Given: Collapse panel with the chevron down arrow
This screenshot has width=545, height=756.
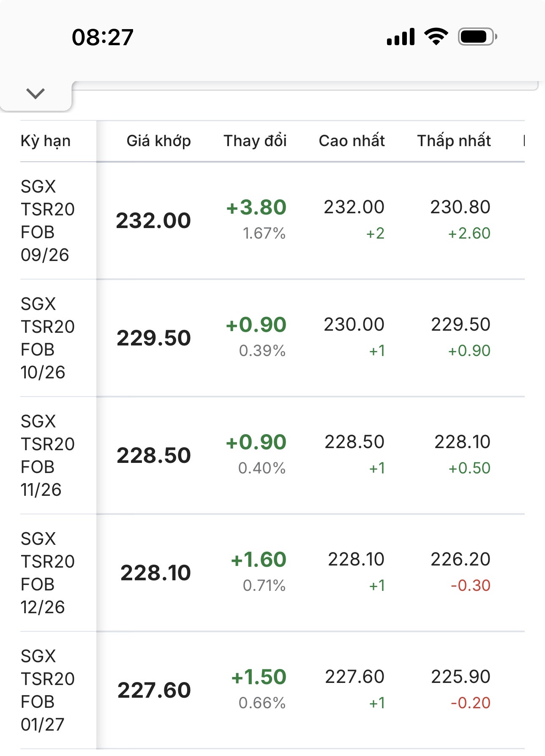Looking at the screenshot, I should coord(35,93).
